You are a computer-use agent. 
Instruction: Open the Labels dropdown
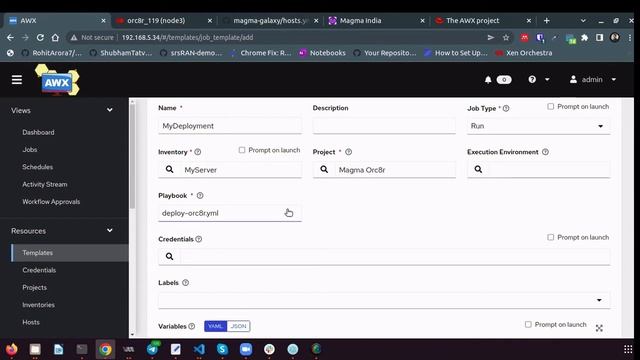point(384,300)
